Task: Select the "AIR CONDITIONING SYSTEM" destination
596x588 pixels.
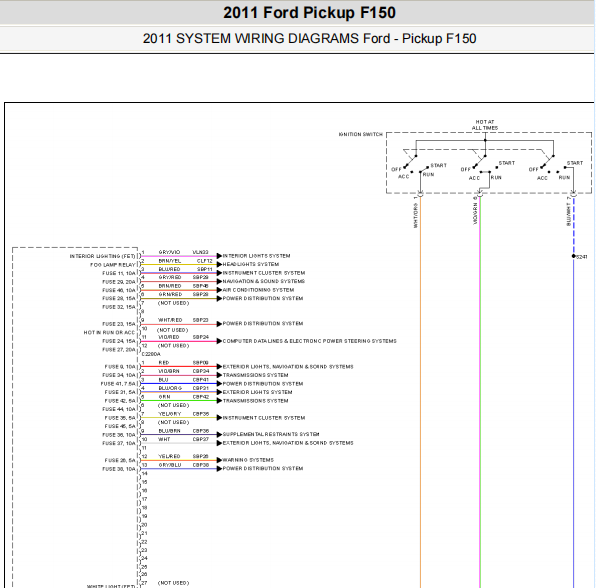Action: coord(258,290)
